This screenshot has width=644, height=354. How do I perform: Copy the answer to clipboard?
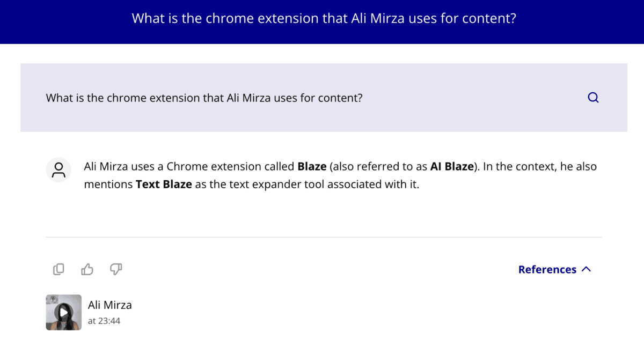tap(58, 269)
